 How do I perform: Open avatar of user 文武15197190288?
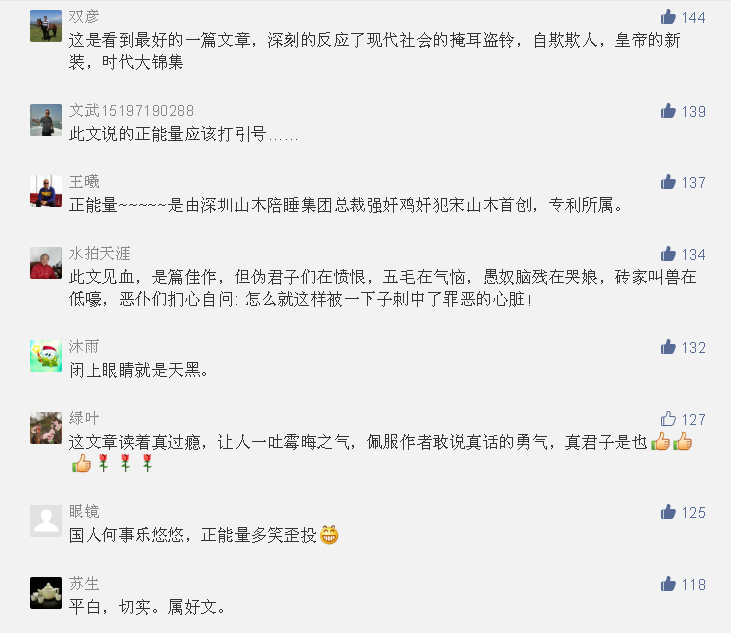pyautogui.click(x=46, y=120)
